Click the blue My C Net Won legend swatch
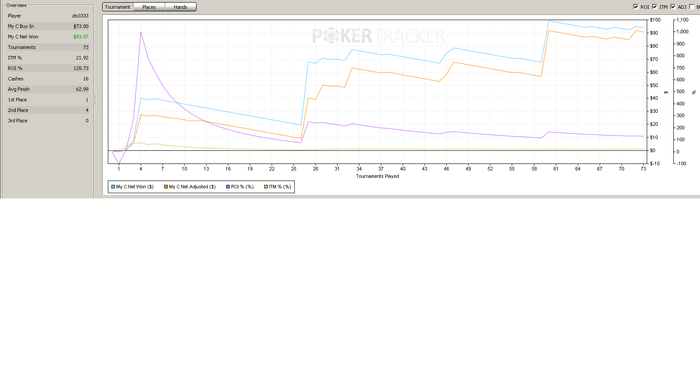 (x=113, y=187)
